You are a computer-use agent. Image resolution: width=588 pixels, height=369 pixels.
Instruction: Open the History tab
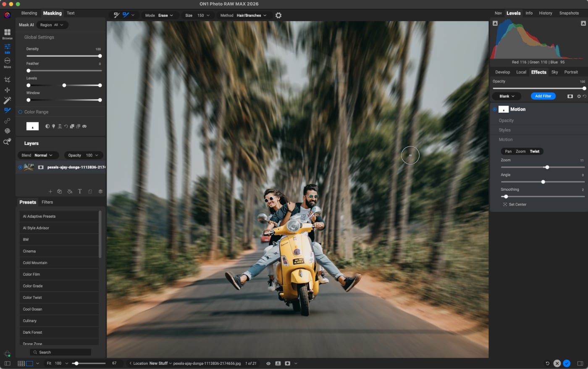(x=545, y=13)
